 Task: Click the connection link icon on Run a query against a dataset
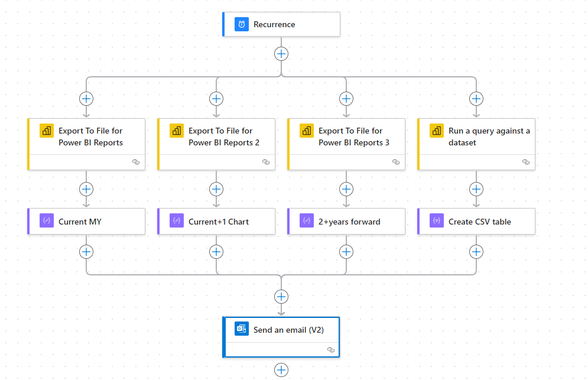pos(526,162)
